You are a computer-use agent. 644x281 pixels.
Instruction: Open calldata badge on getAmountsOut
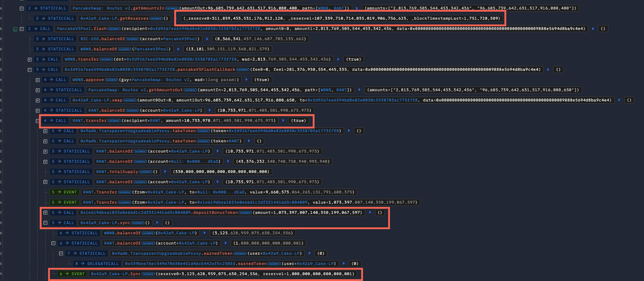[x=190, y=90]
